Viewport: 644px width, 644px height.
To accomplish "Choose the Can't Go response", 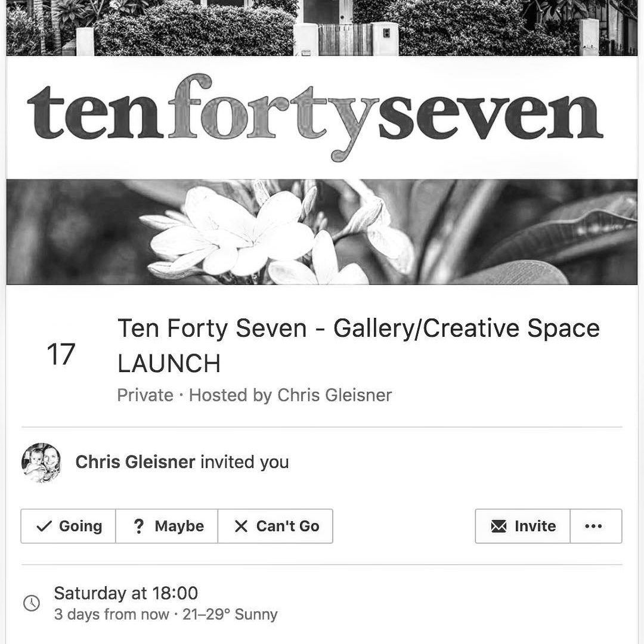I will pyautogui.click(x=275, y=526).
